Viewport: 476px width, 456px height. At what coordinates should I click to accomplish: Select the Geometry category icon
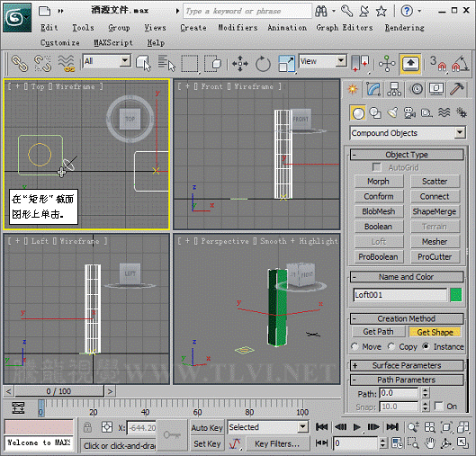click(358, 113)
